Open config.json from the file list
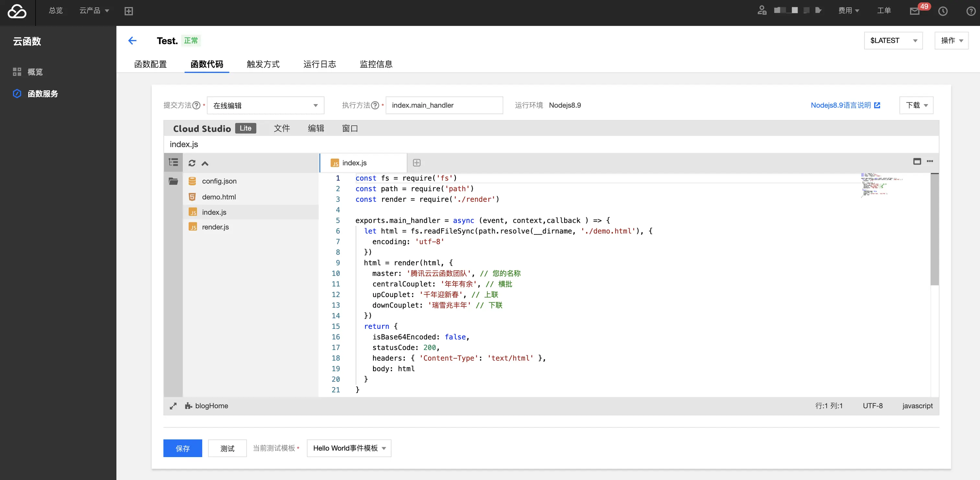Viewport: 980px width, 480px height. [219, 181]
